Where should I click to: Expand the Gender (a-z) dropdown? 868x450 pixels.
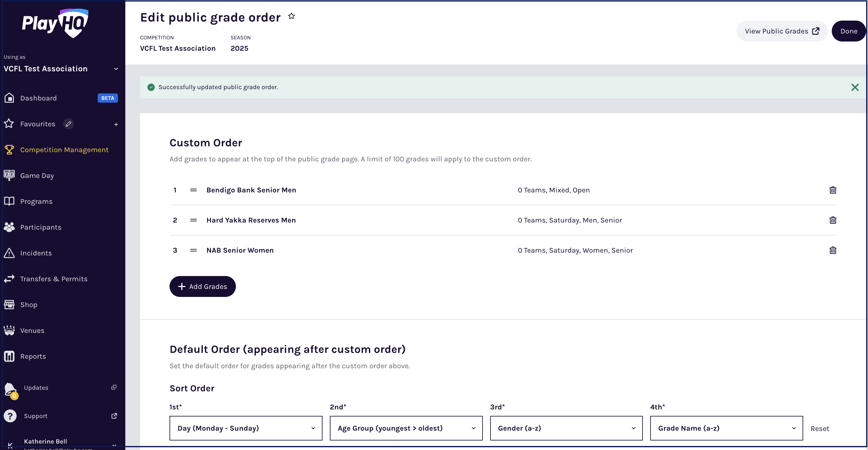click(x=566, y=428)
